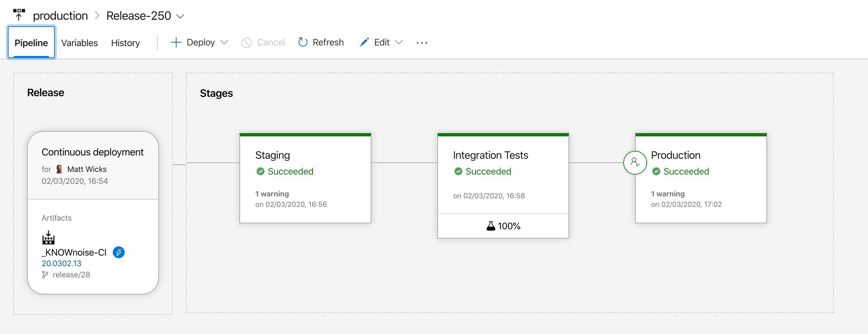Click Succeeded status on Integration Tests stage

click(x=488, y=171)
